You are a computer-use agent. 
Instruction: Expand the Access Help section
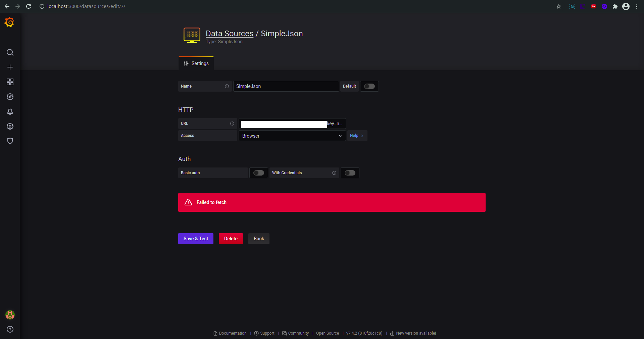point(357,136)
